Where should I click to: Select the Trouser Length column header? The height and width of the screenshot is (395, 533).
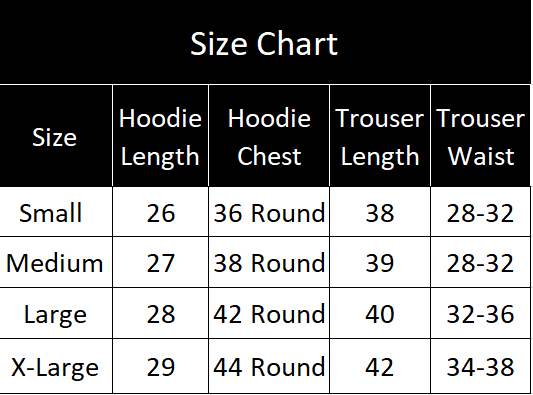(x=380, y=136)
